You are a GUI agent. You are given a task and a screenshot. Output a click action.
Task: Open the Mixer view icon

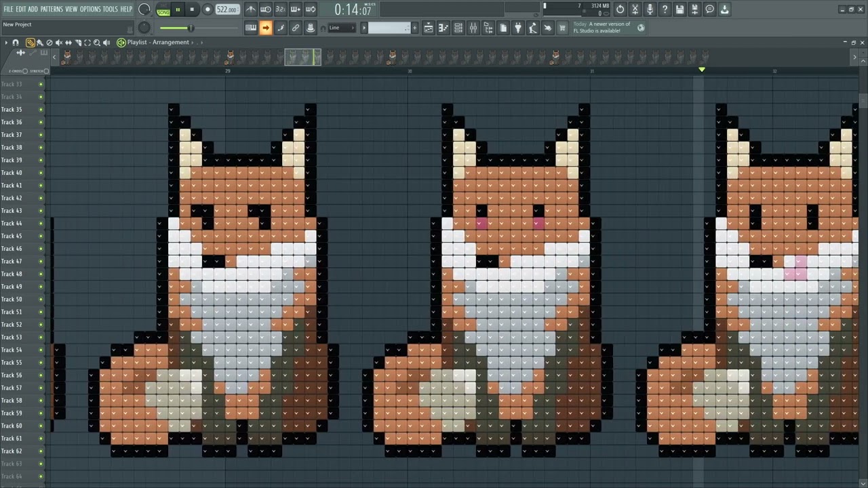(473, 28)
